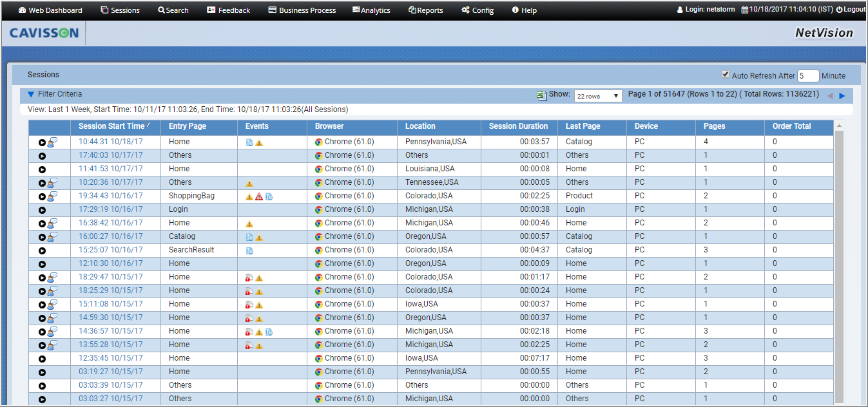Open Web Dashboard menu
This screenshot has height=407, width=868.
[50, 10]
